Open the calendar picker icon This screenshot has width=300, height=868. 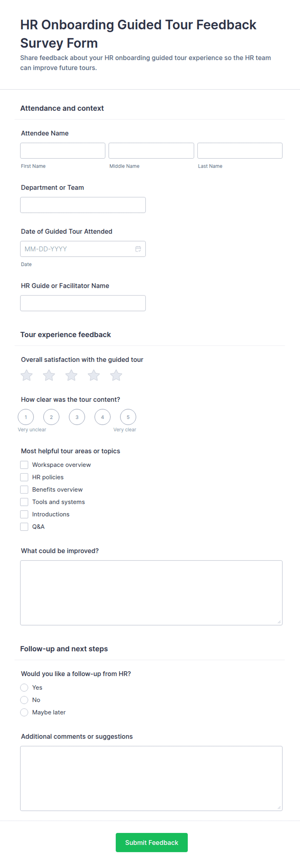(x=138, y=249)
